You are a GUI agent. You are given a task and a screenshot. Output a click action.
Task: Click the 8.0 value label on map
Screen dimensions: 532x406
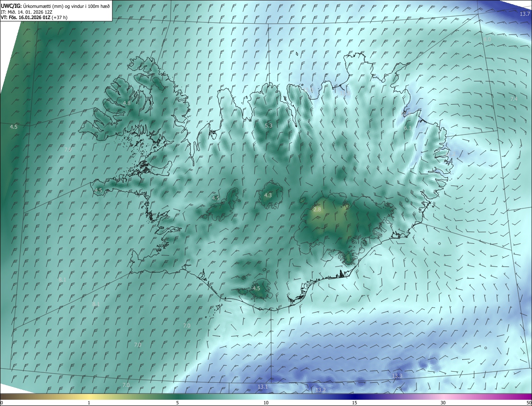click(487, 39)
